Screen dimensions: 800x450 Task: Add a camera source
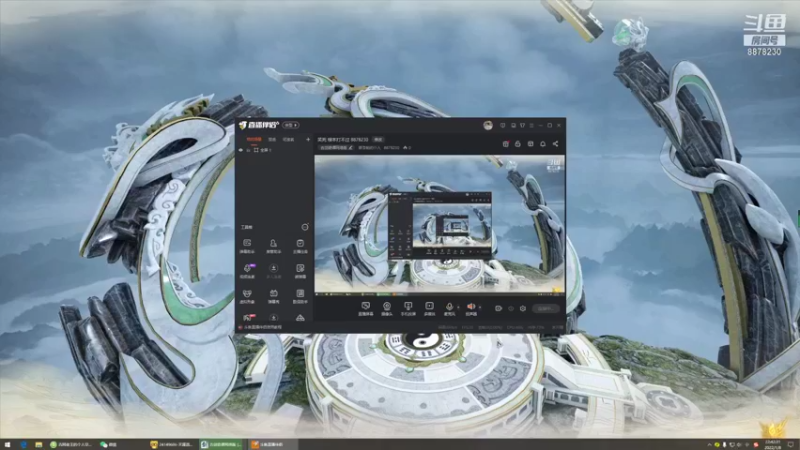pyautogui.click(x=387, y=309)
